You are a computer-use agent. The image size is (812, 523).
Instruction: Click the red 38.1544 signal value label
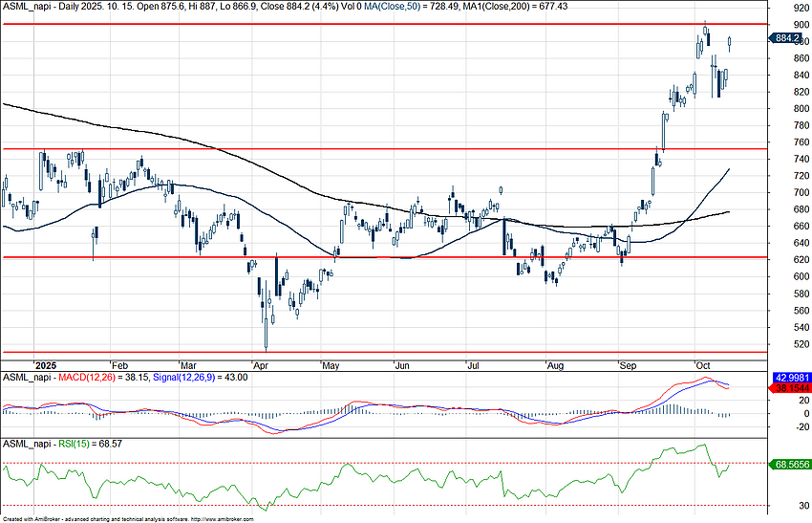[788, 389]
